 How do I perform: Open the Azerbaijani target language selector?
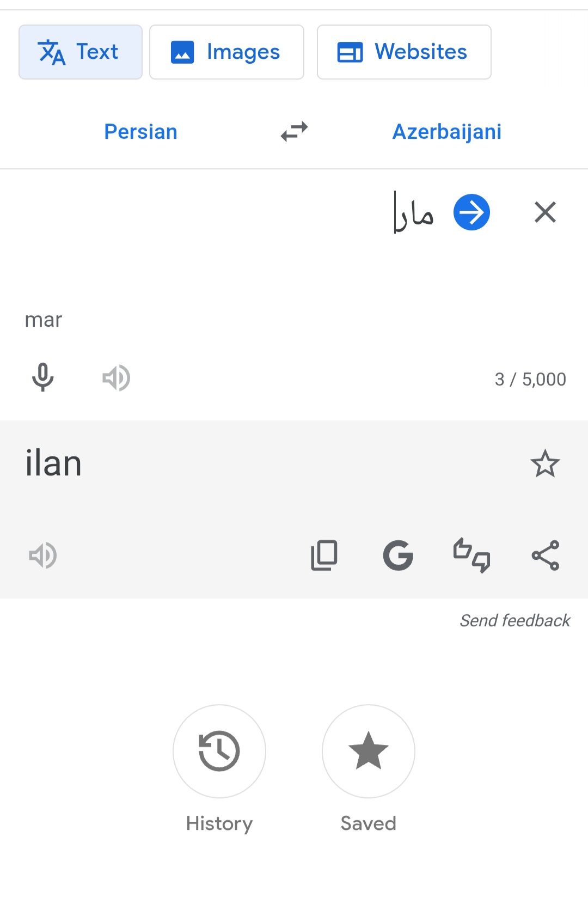(446, 132)
